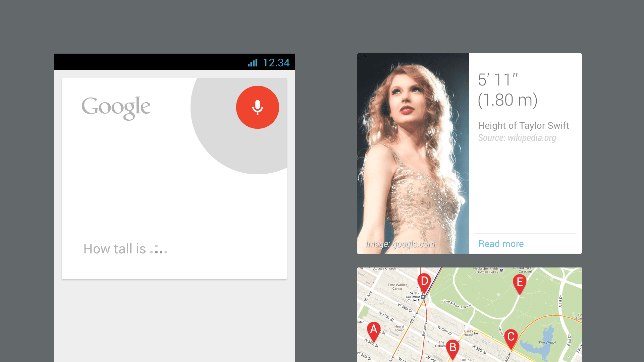Click the Central Park Driveway label
644x362 pixels.
(x=458, y=304)
